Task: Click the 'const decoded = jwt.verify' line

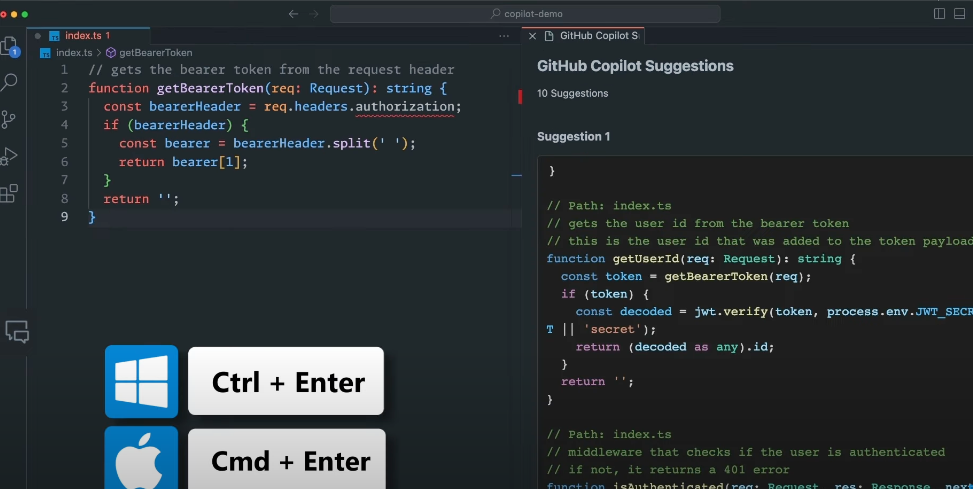Action: tap(774, 312)
